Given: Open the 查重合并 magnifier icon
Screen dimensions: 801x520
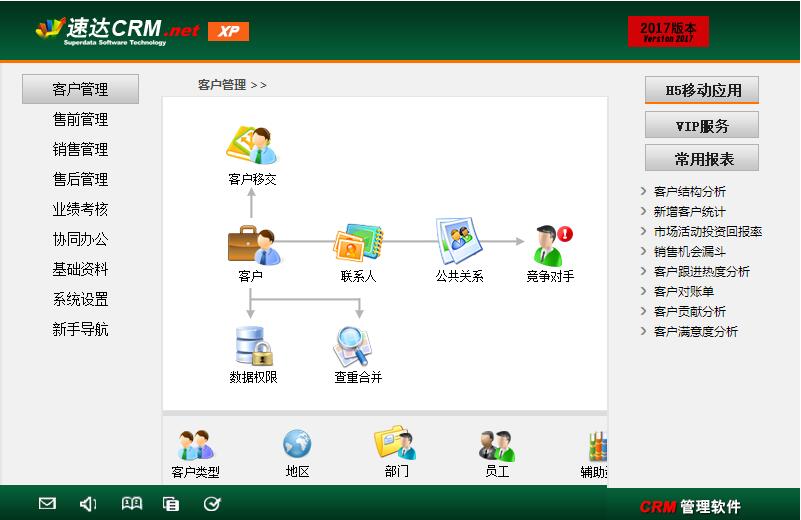Looking at the screenshot, I should (x=357, y=346).
